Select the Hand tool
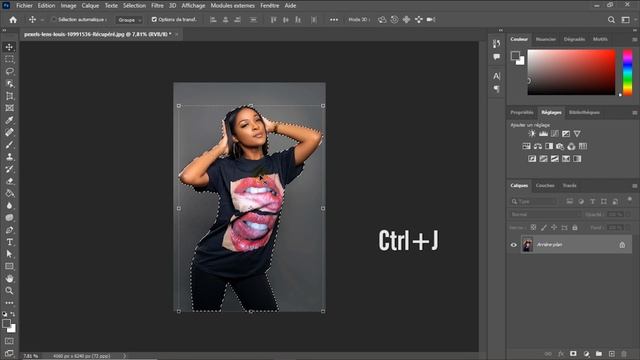 pyautogui.click(x=9, y=278)
